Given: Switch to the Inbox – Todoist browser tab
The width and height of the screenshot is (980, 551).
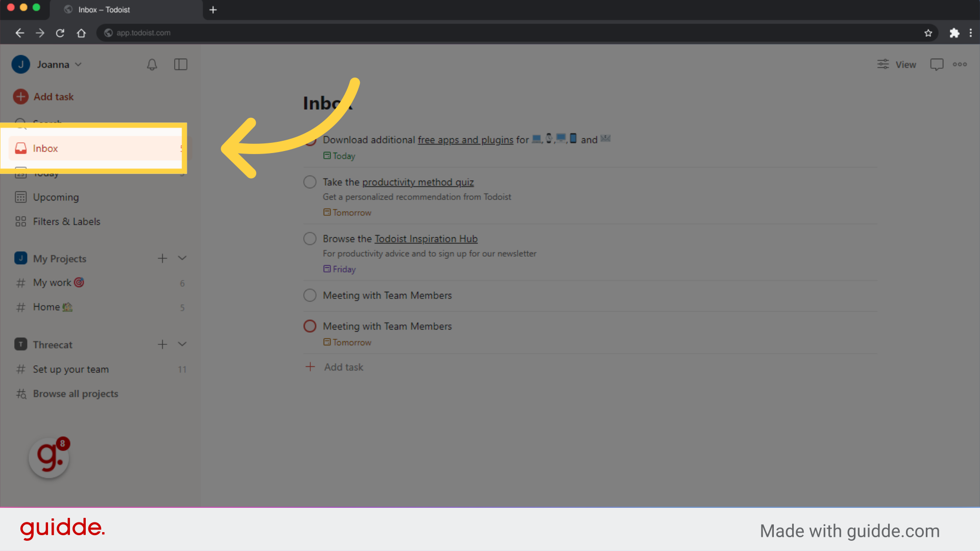Looking at the screenshot, I should pos(105,10).
